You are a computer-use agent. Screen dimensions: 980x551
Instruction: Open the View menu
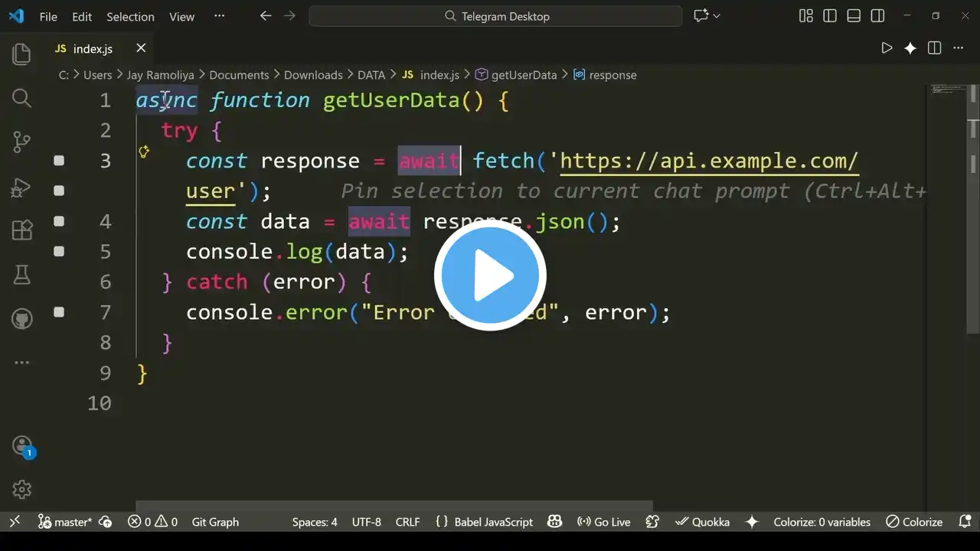click(181, 16)
